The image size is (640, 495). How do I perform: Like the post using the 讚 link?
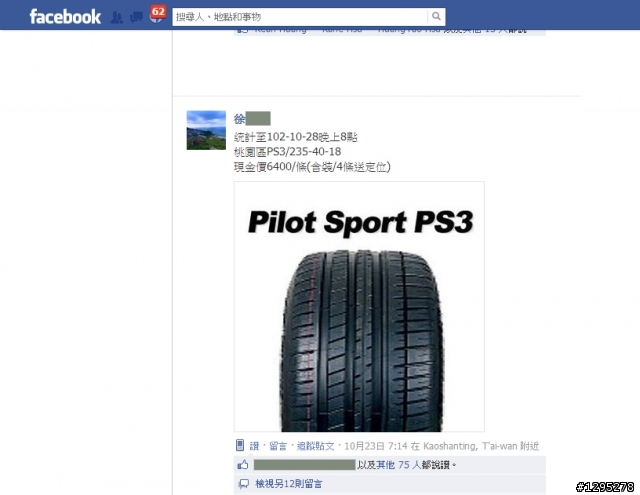(254, 446)
